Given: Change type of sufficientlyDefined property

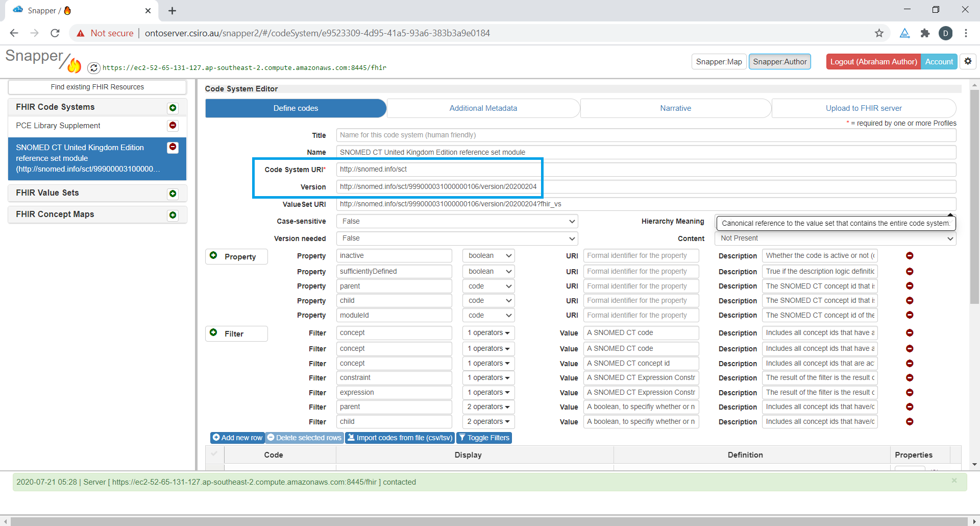Looking at the screenshot, I should (488, 271).
